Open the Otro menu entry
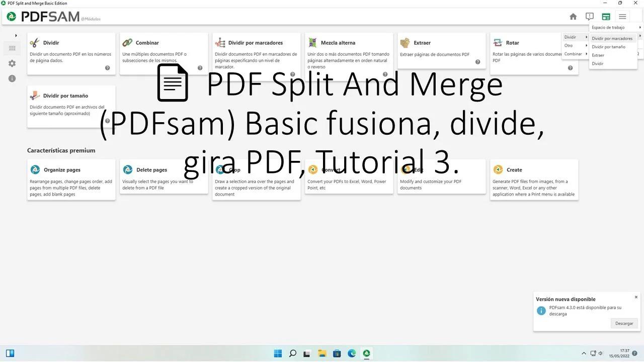 coord(569,45)
